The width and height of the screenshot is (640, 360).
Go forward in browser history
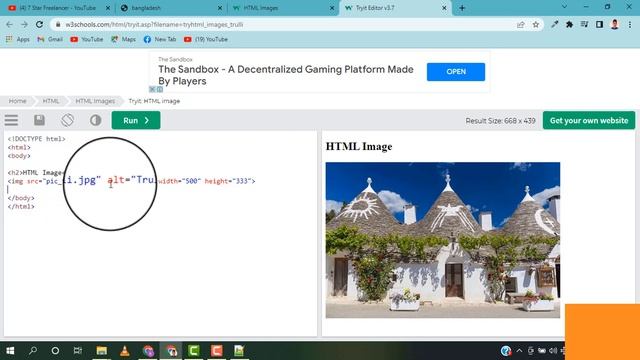(24, 24)
